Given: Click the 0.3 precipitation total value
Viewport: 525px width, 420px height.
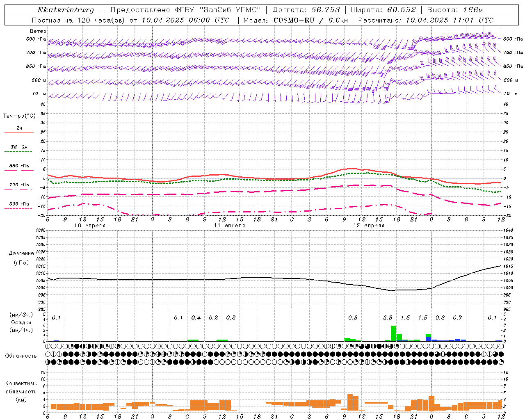Looking at the screenshot, I should (x=440, y=317).
